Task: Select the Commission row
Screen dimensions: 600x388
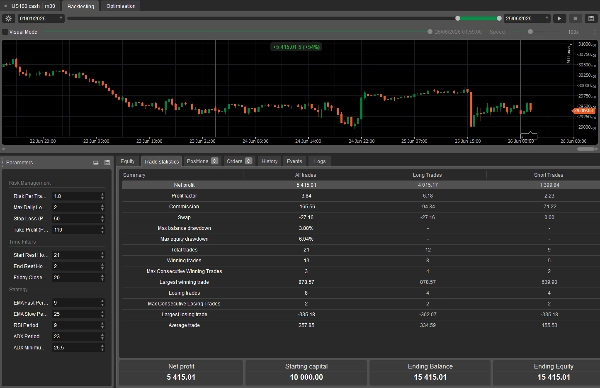Action: 361,207
